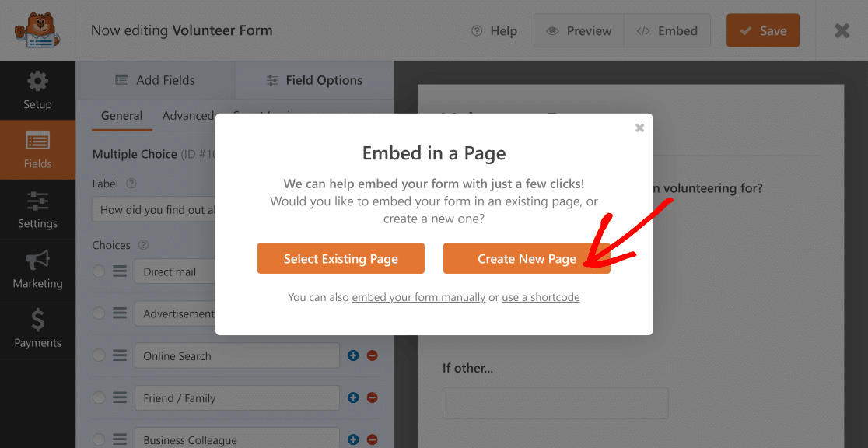Open the Settings sliders panel
The image size is (868, 448).
click(37, 210)
